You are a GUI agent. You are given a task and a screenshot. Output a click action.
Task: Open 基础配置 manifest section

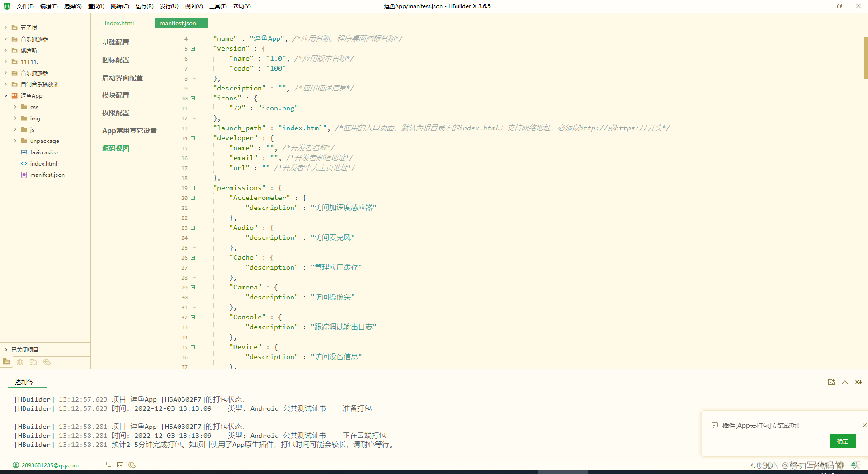point(116,42)
